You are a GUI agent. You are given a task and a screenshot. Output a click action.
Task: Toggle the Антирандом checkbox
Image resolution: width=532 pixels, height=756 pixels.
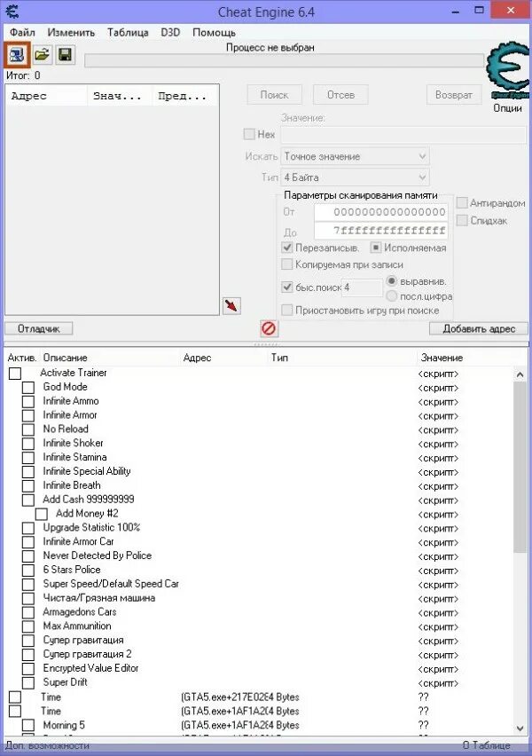(462, 202)
